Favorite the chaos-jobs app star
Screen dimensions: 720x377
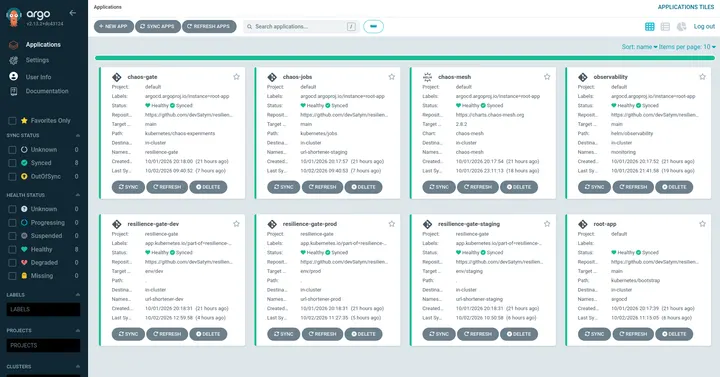392,77
